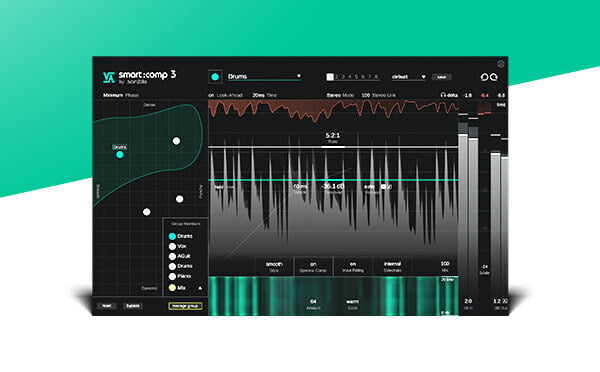Click the lock icon beside Release value
This screenshot has width=600, height=372.
pyautogui.click(x=383, y=187)
